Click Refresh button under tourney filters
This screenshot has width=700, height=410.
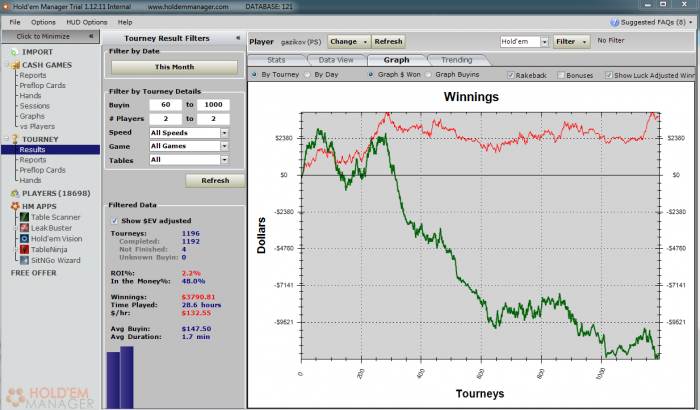(x=215, y=180)
